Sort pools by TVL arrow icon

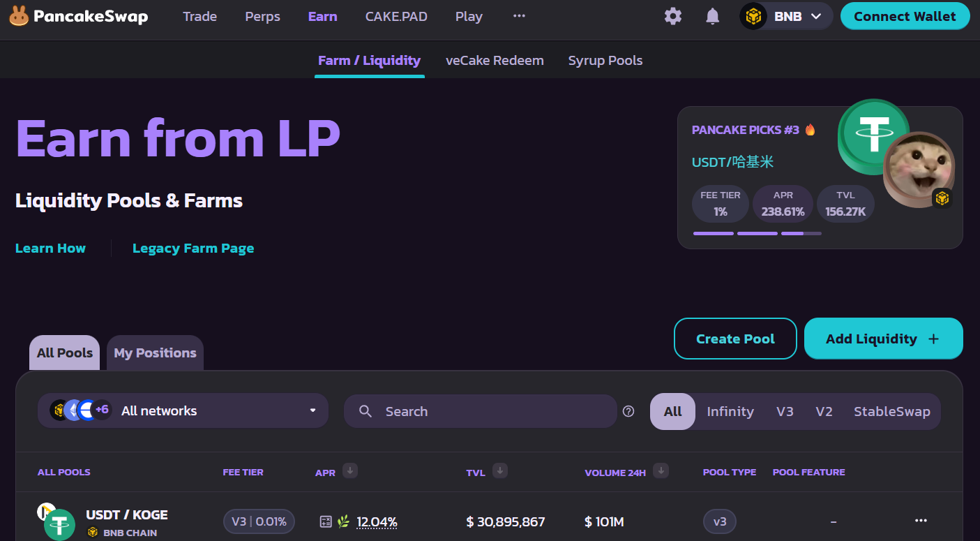point(499,471)
